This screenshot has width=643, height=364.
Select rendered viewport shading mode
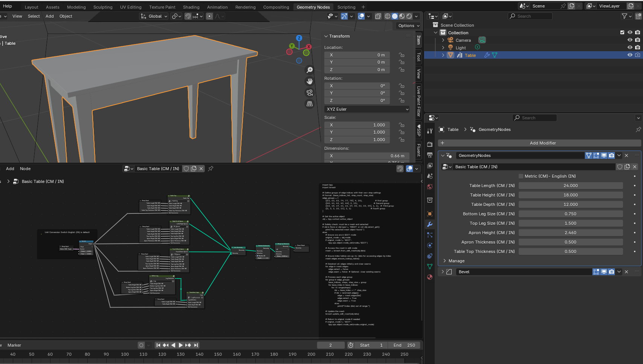[409, 16]
